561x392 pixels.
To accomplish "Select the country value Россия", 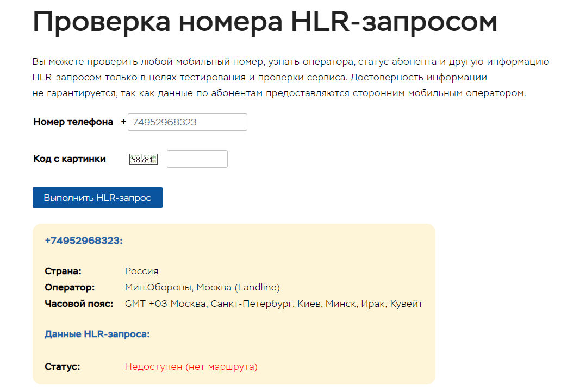I will pyautogui.click(x=141, y=271).
